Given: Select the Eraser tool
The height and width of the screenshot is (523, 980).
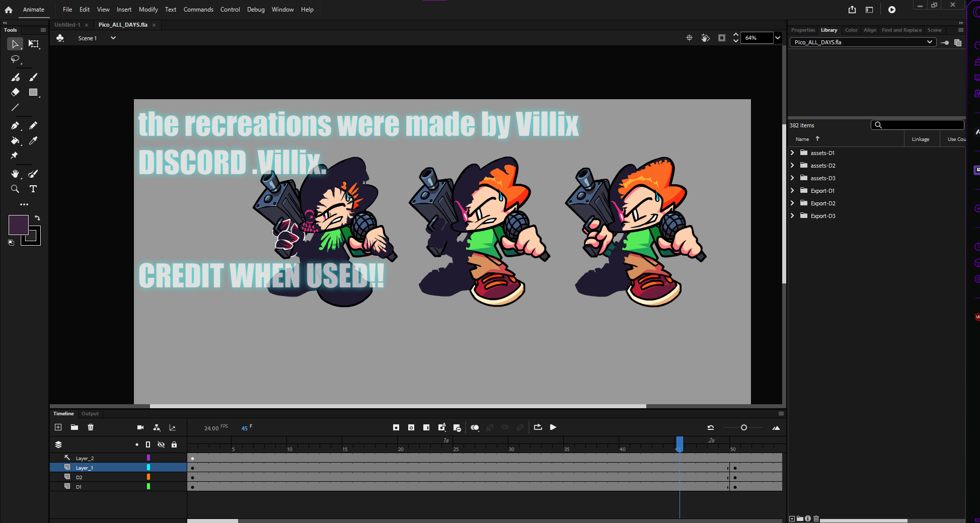Looking at the screenshot, I should point(15,92).
